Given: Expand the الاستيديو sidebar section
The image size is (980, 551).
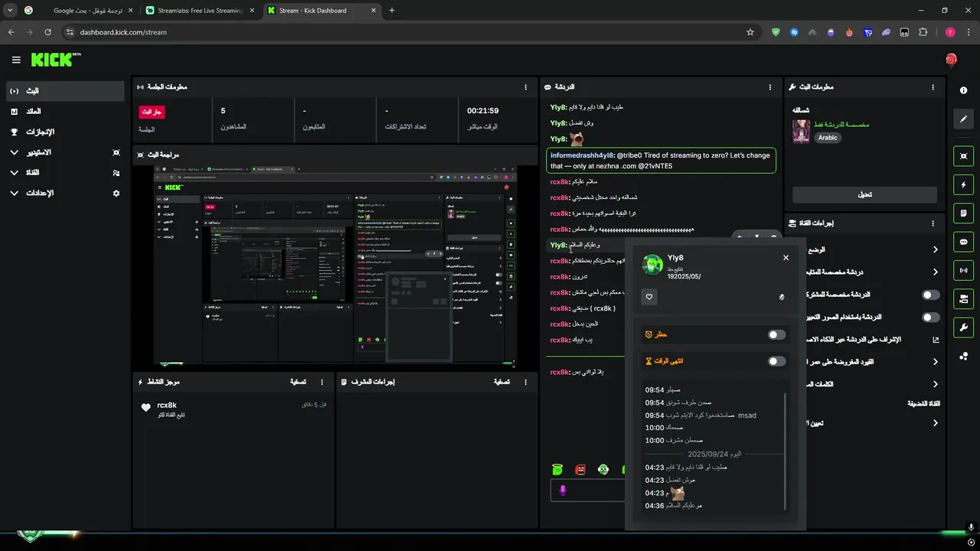Looking at the screenshot, I should [65, 152].
